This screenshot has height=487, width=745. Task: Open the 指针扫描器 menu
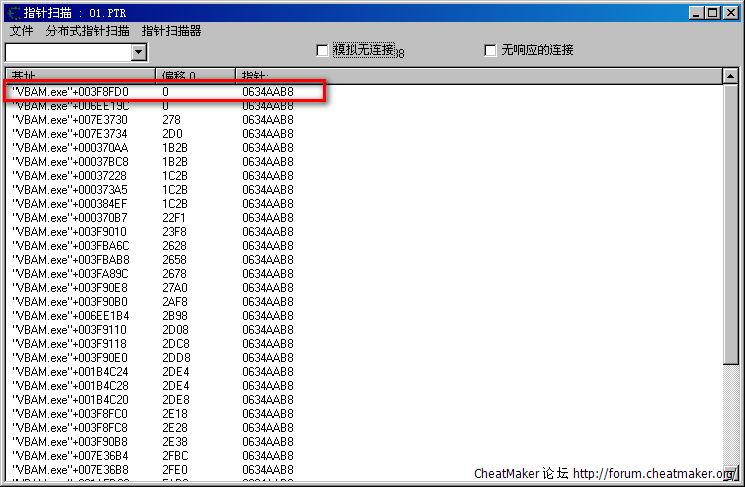[171, 31]
